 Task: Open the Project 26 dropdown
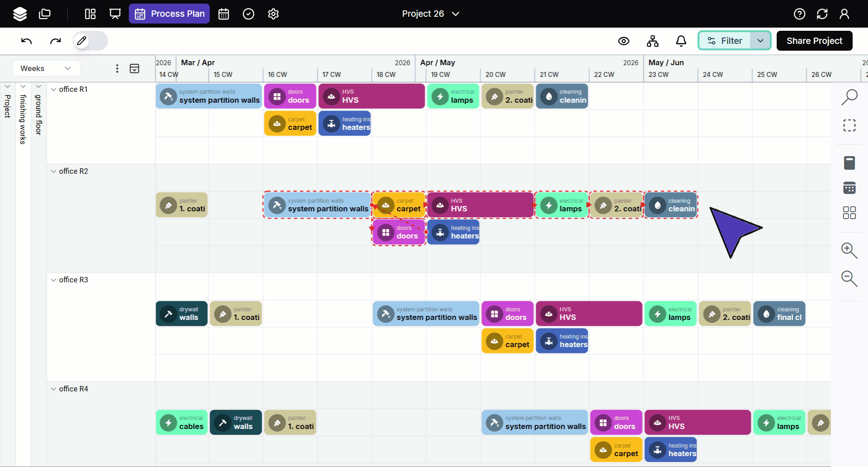click(430, 14)
